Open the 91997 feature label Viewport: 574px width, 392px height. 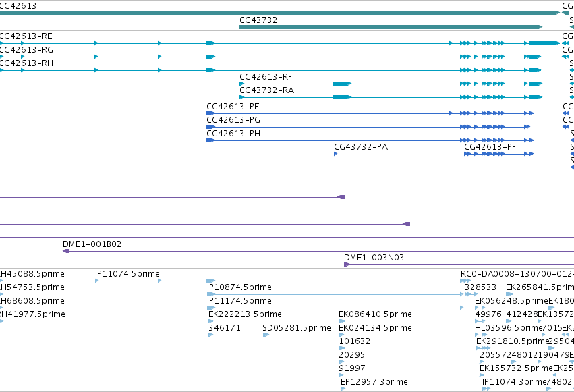pyautogui.click(x=352, y=368)
